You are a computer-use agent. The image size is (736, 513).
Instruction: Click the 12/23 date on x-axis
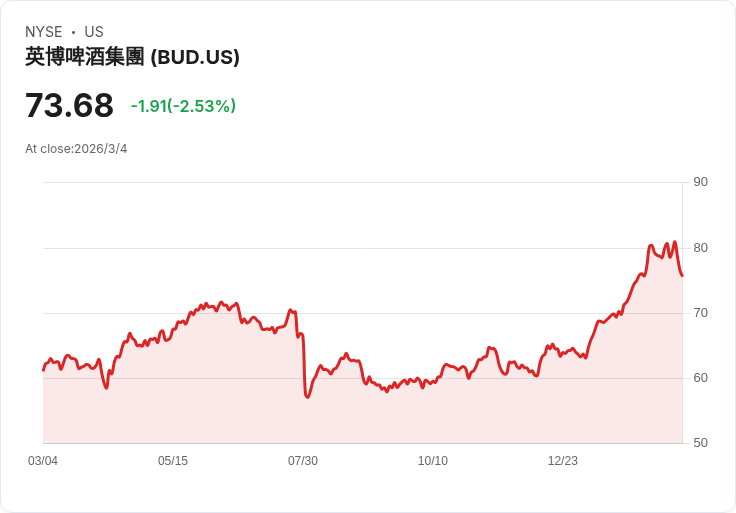(x=563, y=461)
